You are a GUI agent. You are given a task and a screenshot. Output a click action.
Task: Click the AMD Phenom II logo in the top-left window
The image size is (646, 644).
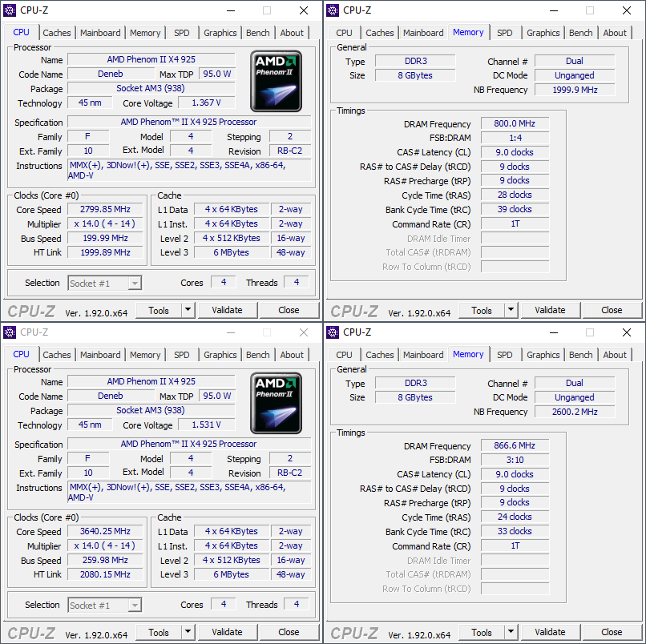pyautogui.click(x=276, y=81)
